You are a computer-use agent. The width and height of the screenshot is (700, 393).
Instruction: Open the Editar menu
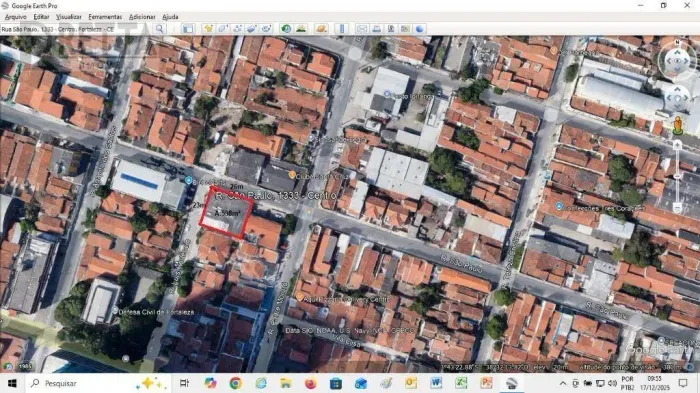41,17
